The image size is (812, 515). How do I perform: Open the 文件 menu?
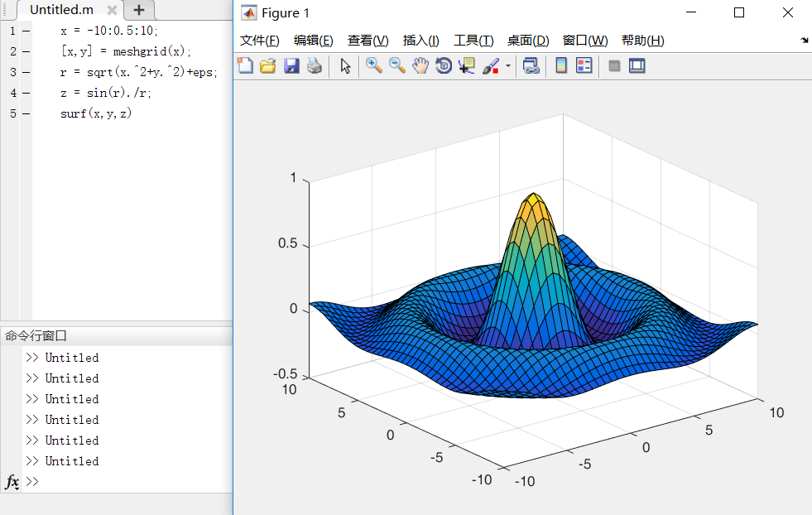point(259,40)
